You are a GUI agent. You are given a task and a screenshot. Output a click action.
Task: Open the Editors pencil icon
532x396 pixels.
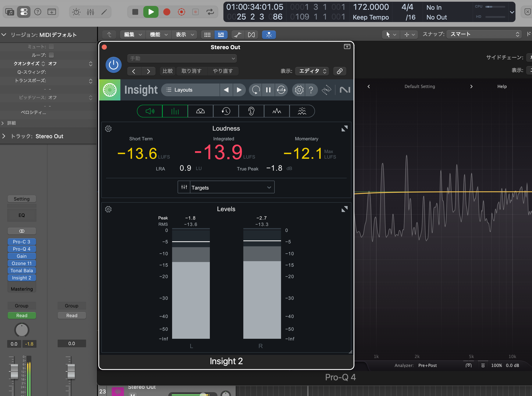point(104,12)
